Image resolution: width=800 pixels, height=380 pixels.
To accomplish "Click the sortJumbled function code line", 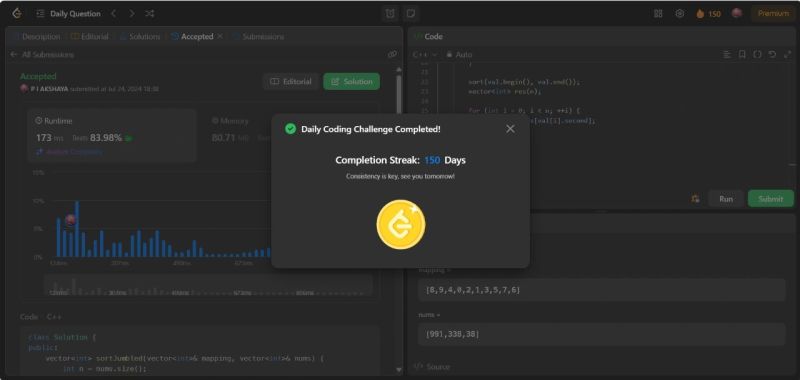I will [184, 359].
